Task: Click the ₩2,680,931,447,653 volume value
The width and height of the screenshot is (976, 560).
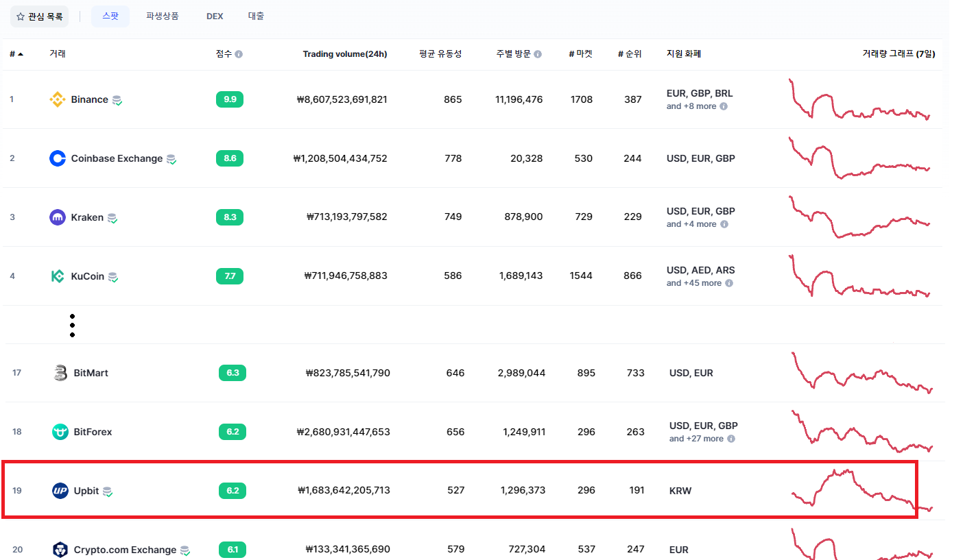Action: click(344, 433)
